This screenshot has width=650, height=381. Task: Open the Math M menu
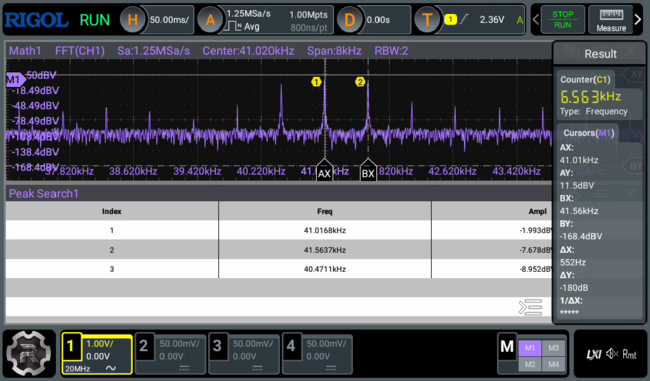[x=507, y=347]
